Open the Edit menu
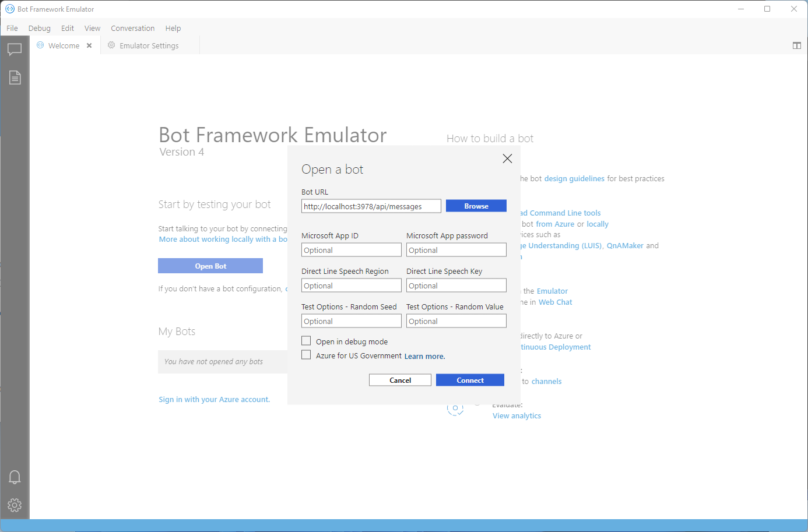The image size is (808, 532). pos(68,28)
